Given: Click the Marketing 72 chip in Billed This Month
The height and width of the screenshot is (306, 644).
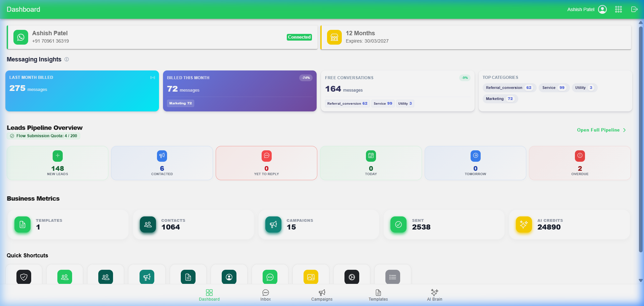Looking at the screenshot, I should [180, 103].
